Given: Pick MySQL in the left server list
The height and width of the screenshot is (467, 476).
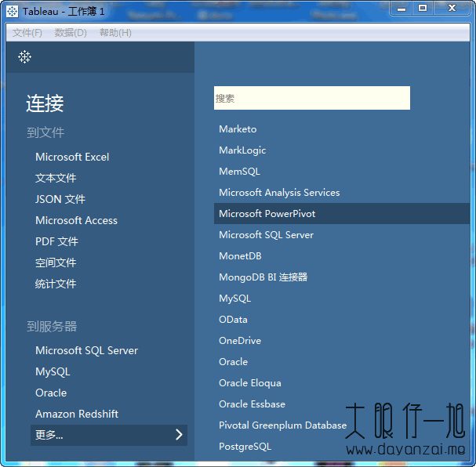Looking at the screenshot, I should point(53,371).
